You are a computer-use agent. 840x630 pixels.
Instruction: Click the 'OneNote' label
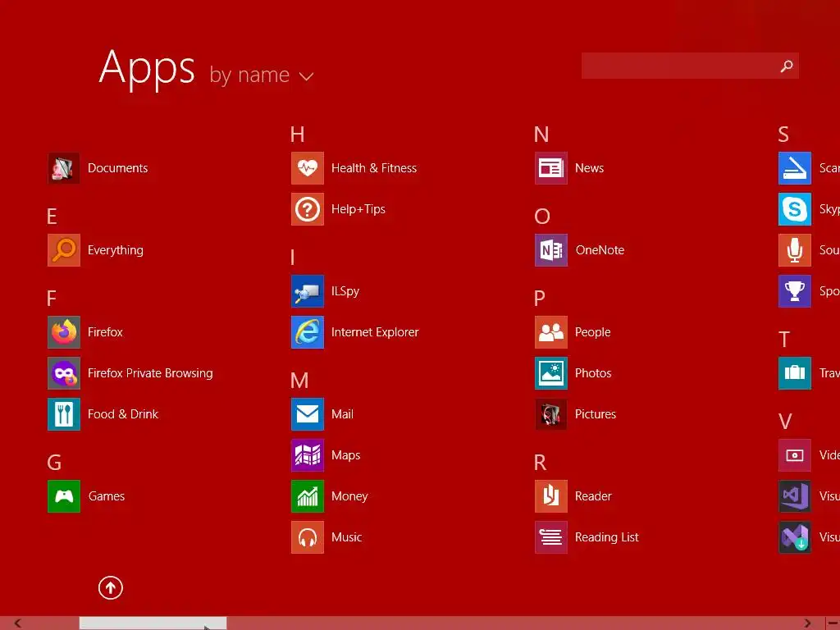tap(600, 250)
